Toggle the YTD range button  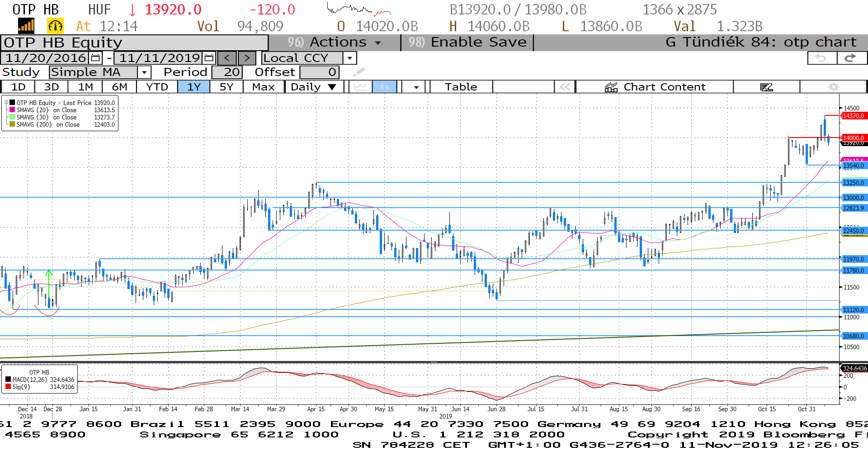(157, 87)
